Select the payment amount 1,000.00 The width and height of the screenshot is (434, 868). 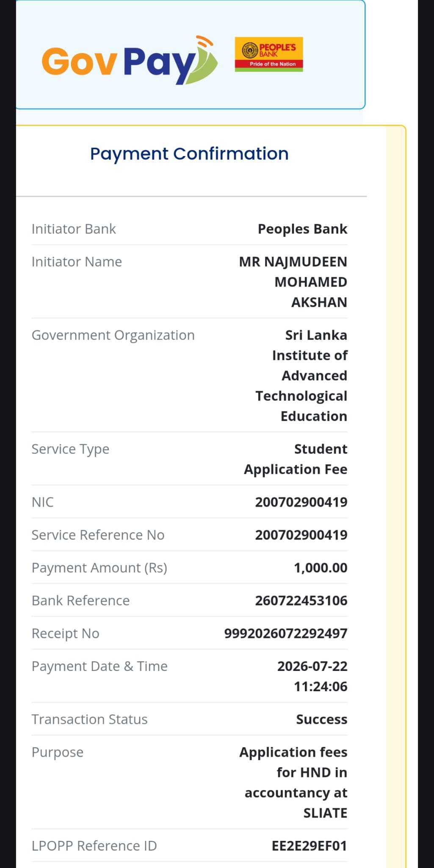[321, 568]
